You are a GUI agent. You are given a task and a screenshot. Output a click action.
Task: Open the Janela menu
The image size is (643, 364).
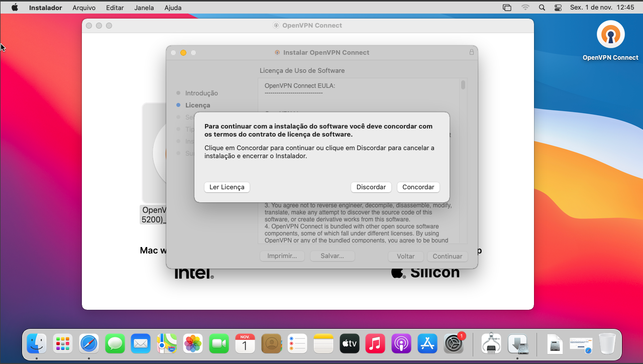coord(144,8)
